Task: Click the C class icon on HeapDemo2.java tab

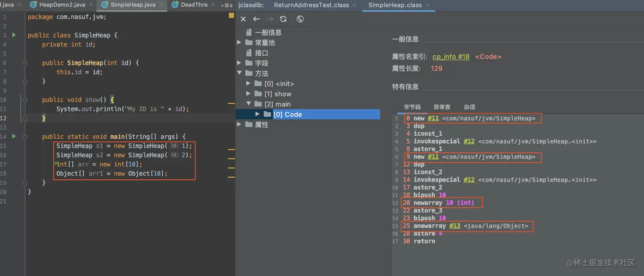Action: click(x=33, y=5)
